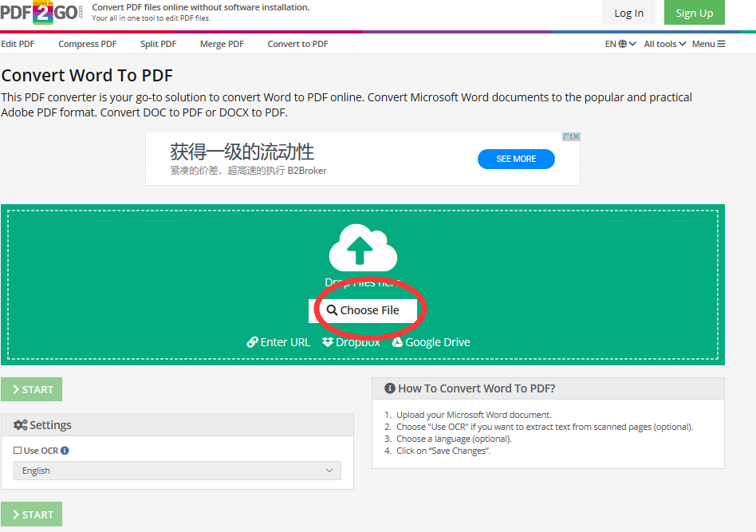The height and width of the screenshot is (532, 756).
Task: Click the Convert Word To PDF heading
Action: pos(87,75)
